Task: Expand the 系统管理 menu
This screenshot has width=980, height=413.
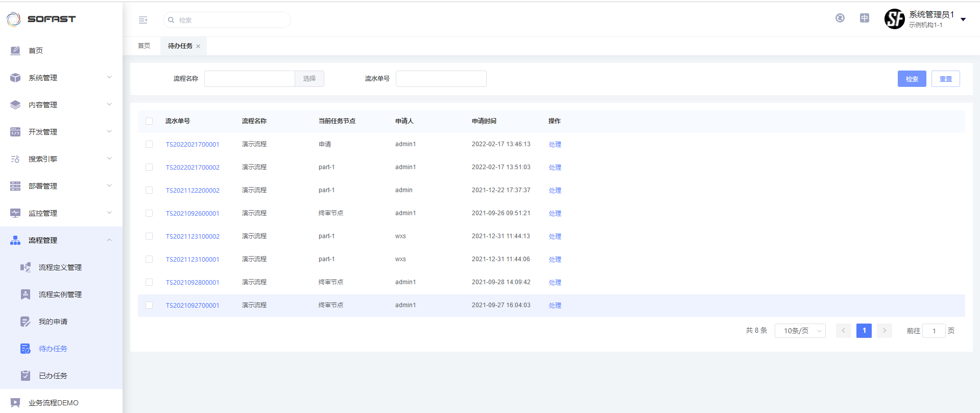Action: tap(61, 78)
